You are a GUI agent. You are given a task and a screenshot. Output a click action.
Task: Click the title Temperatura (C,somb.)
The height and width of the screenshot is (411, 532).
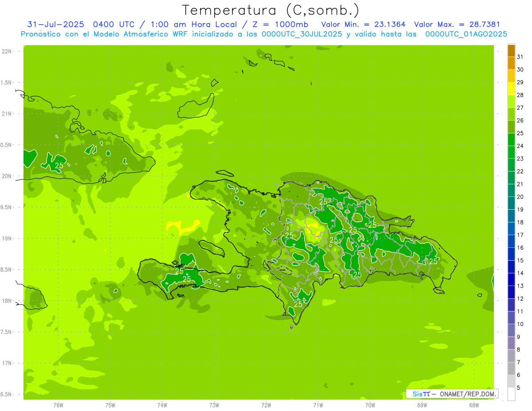[271, 10]
